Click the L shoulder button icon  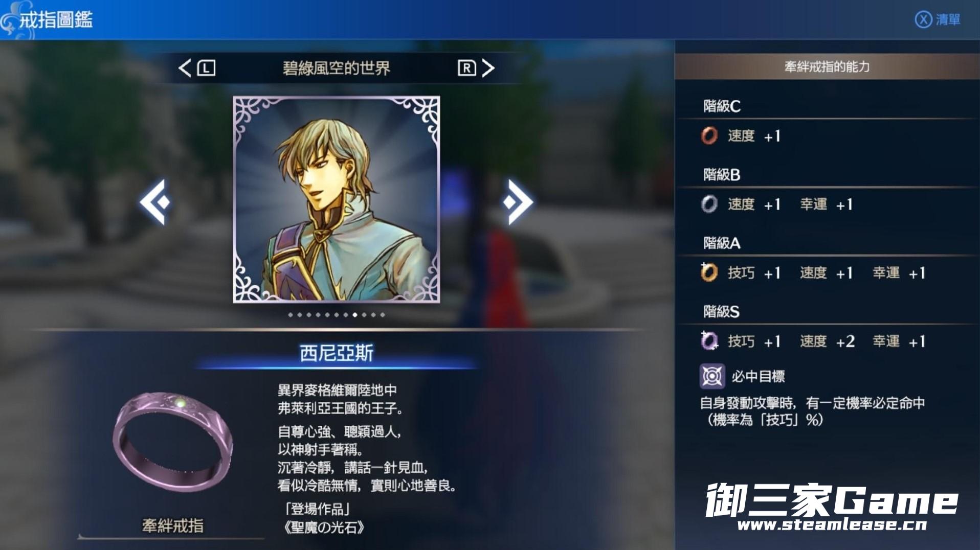[x=206, y=68]
